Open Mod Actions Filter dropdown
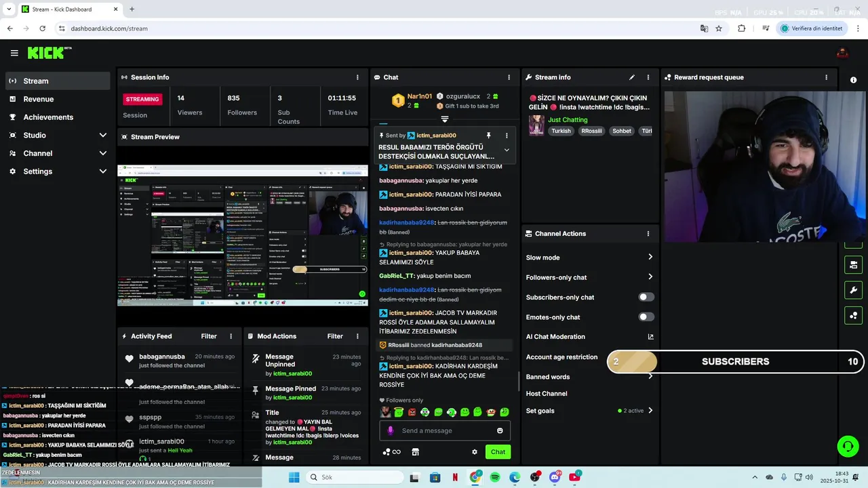868x488 pixels. [335, 336]
